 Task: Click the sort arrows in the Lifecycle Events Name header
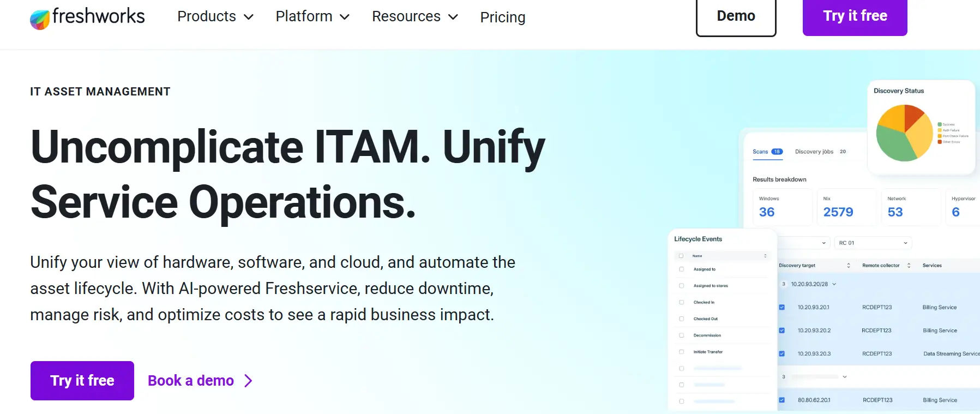coord(765,256)
